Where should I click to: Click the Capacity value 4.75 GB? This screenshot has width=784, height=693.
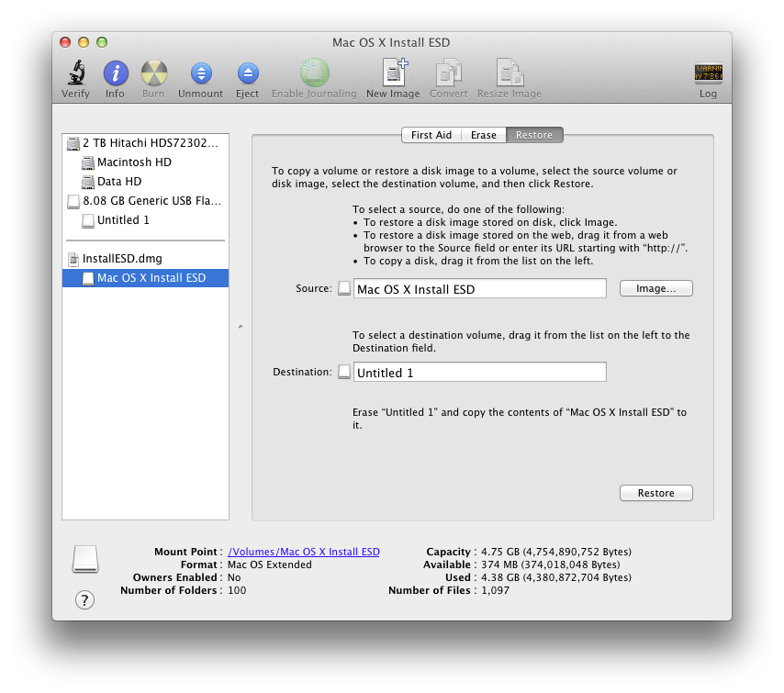point(556,552)
